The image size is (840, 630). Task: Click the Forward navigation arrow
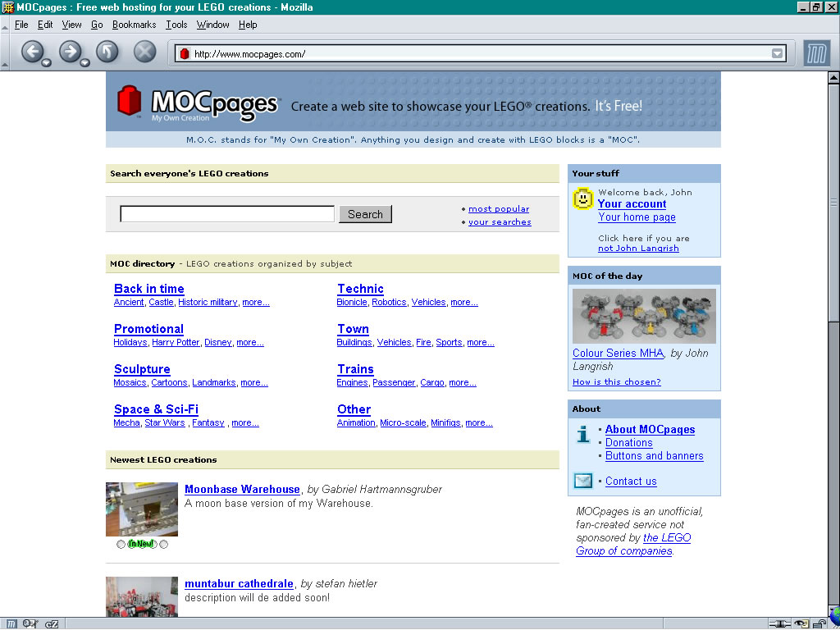(x=70, y=52)
